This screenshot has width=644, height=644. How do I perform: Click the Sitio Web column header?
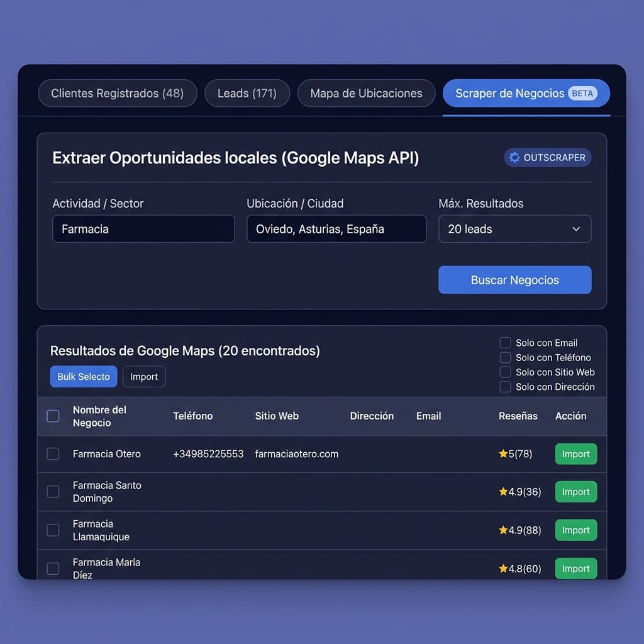277,416
